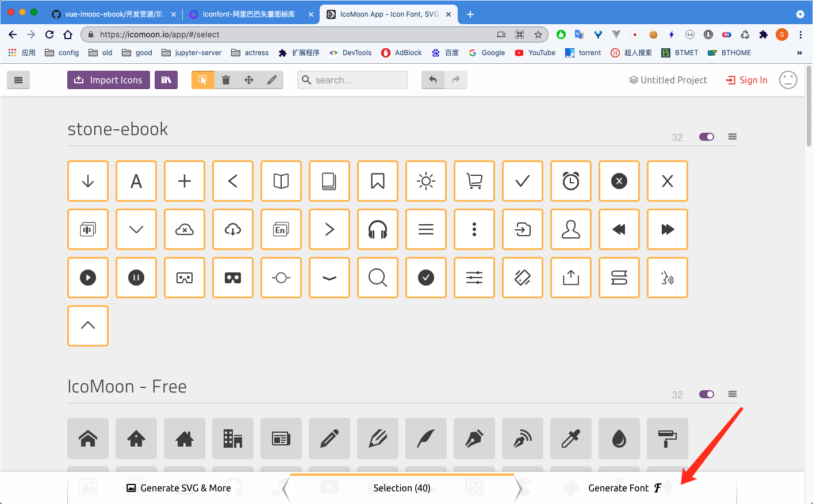Select the rewind double-arrow icon
The height and width of the screenshot is (504, 813).
pyautogui.click(x=619, y=229)
